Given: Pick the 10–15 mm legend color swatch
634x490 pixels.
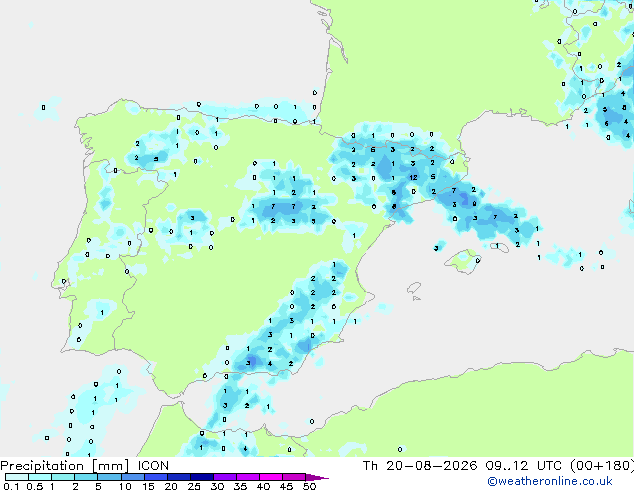Looking at the screenshot, I should (132, 477).
